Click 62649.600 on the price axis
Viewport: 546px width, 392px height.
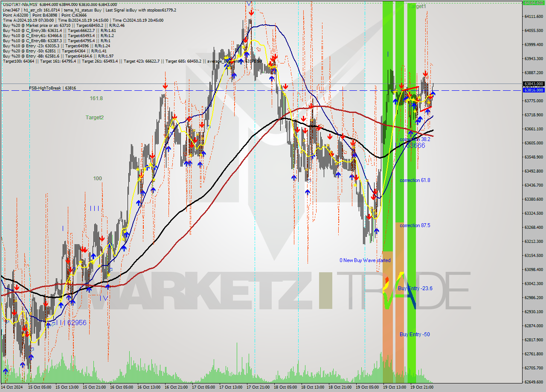click(x=533, y=382)
